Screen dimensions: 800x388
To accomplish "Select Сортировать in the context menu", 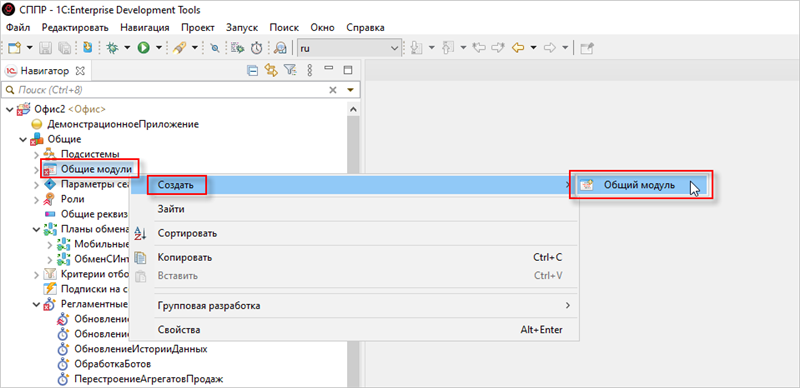I will tap(188, 234).
